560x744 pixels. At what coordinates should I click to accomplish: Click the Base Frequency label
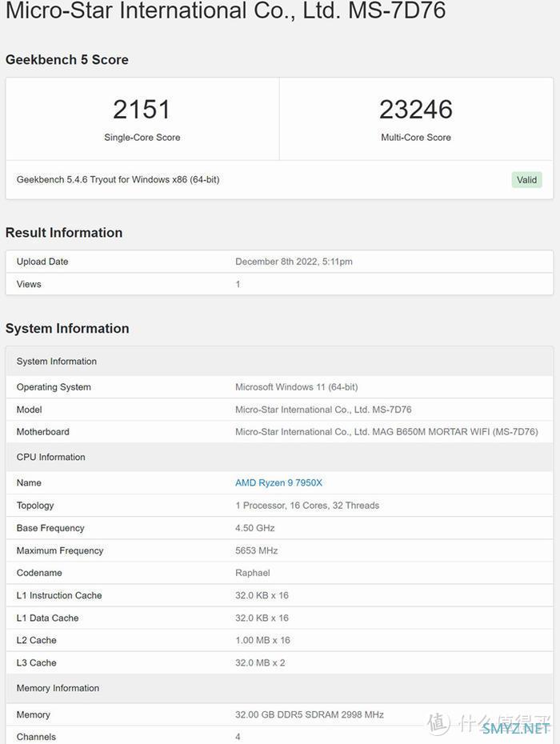50,528
